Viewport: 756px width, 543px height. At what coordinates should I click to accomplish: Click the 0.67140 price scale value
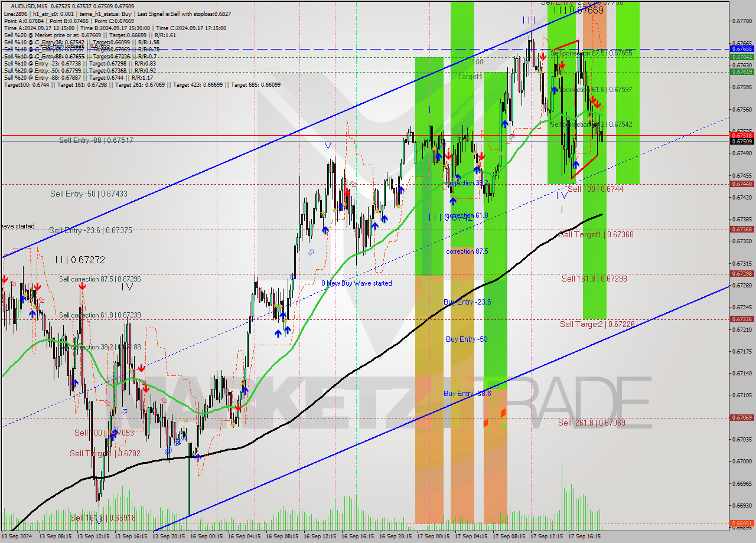[741, 374]
